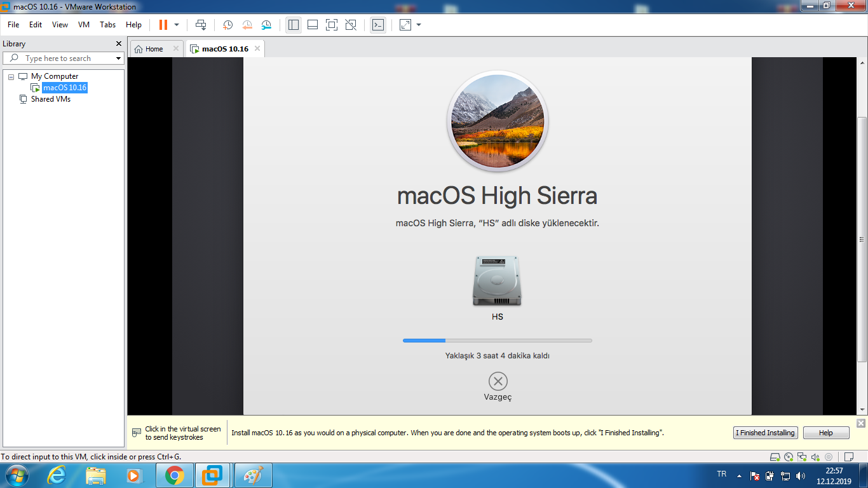This screenshot has height=488, width=868.
Task: Click the HS disk icon
Action: pyautogui.click(x=497, y=280)
